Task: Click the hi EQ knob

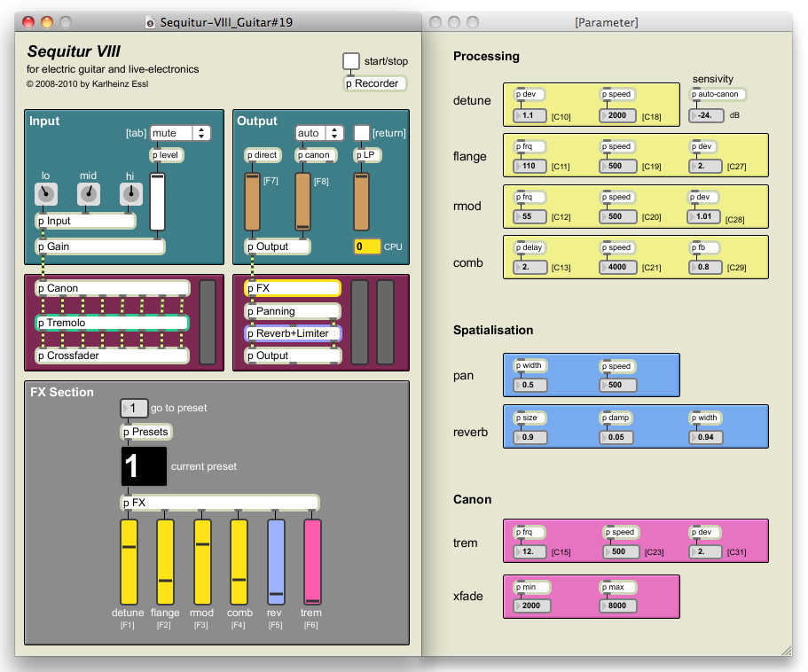Action: tap(131, 194)
